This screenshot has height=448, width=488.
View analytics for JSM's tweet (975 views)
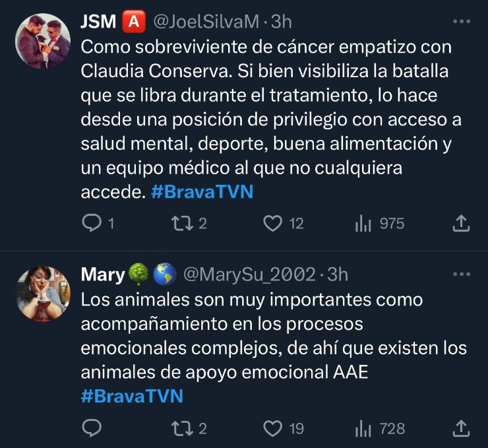pyautogui.click(x=364, y=224)
